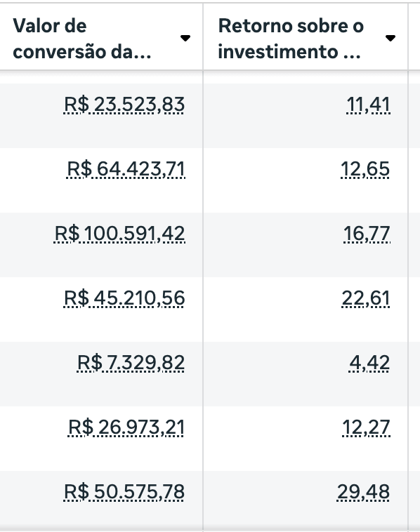Click the right edge divider of the Retorno column

coord(408,36)
